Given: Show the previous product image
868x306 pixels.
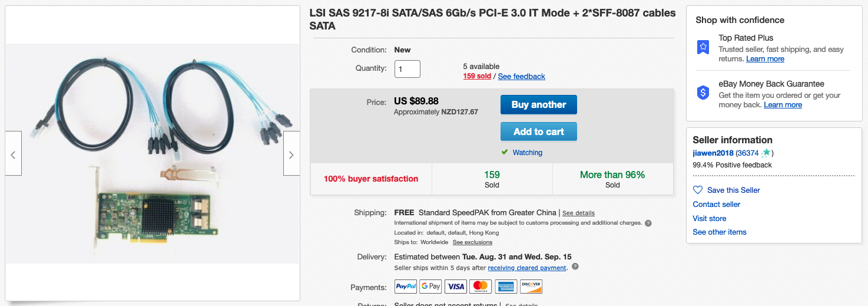Looking at the screenshot, I should tap(13, 153).
